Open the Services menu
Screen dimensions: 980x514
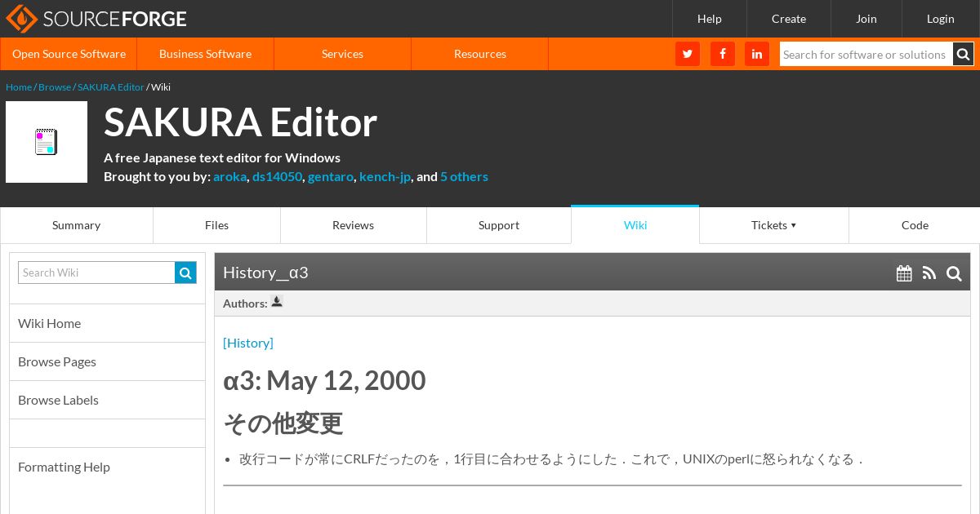tap(342, 54)
